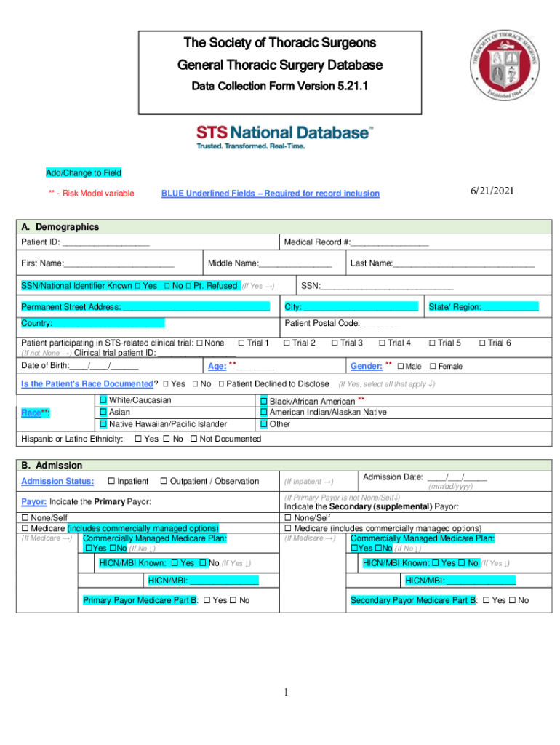Check the Pt. Refused SSN checkbox
The height and width of the screenshot is (745, 560).
point(189,286)
